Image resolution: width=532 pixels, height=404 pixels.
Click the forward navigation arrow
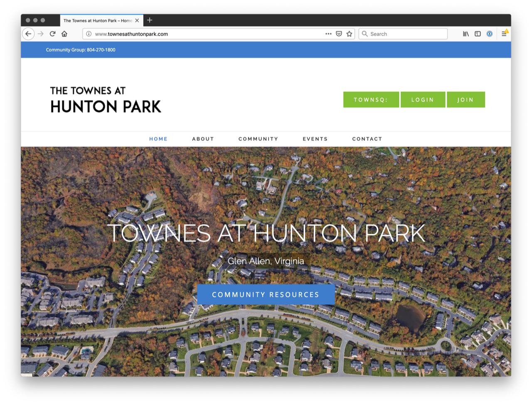point(41,34)
